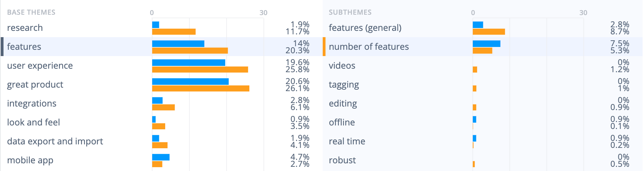The image size is (644, 171).
Task: Open data export and import theme
Action: click(161, 141)
